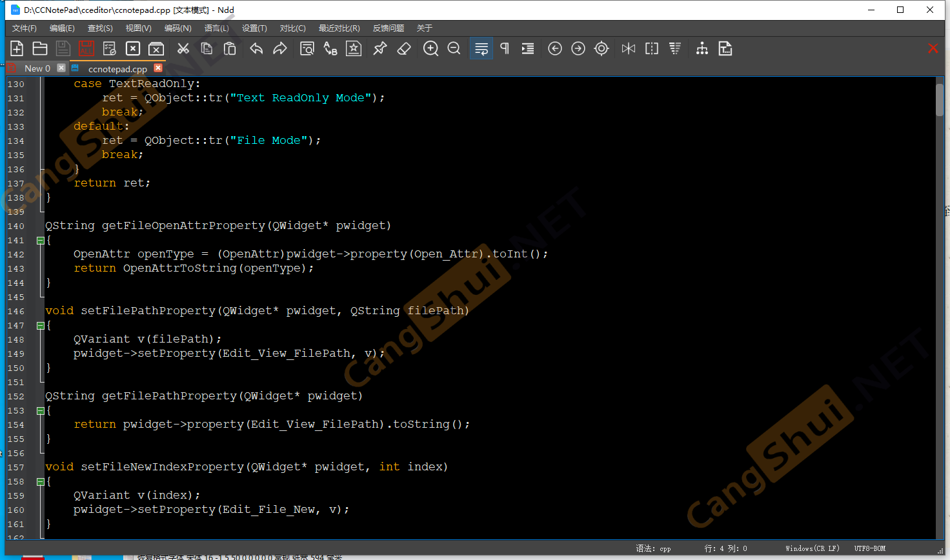The height and width of the screenshot is (560, 950).
Task: Open the 反馈问题 menu
Action: pos(388,28)
